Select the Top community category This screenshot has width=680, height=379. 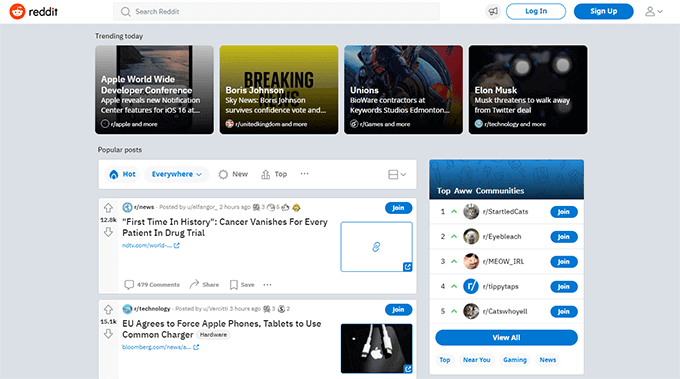(x=445, y=359)
